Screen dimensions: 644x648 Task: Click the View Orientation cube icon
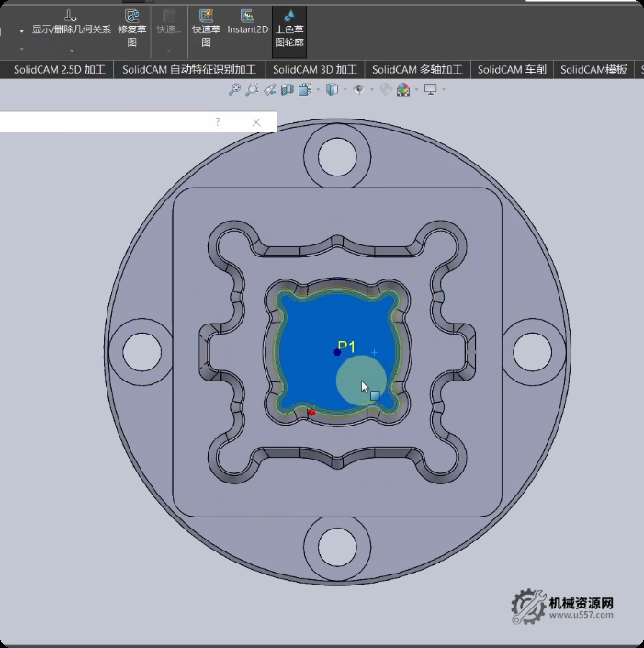[x=304, y=89]
